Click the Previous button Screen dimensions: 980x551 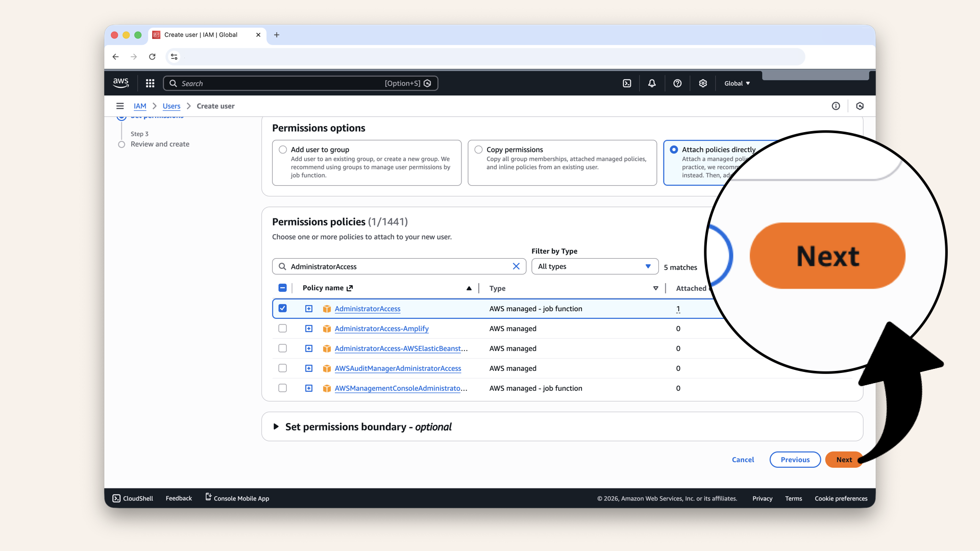[795, 460]
